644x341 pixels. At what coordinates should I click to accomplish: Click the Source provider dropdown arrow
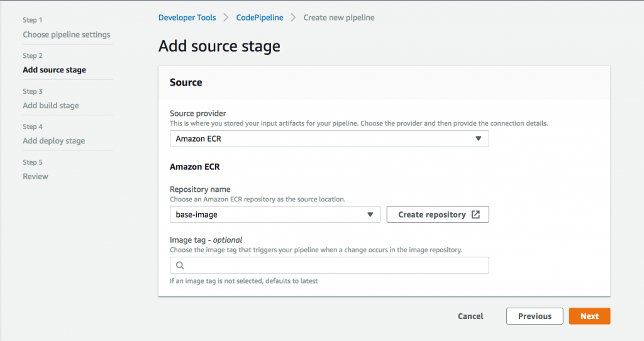[478, 139]
